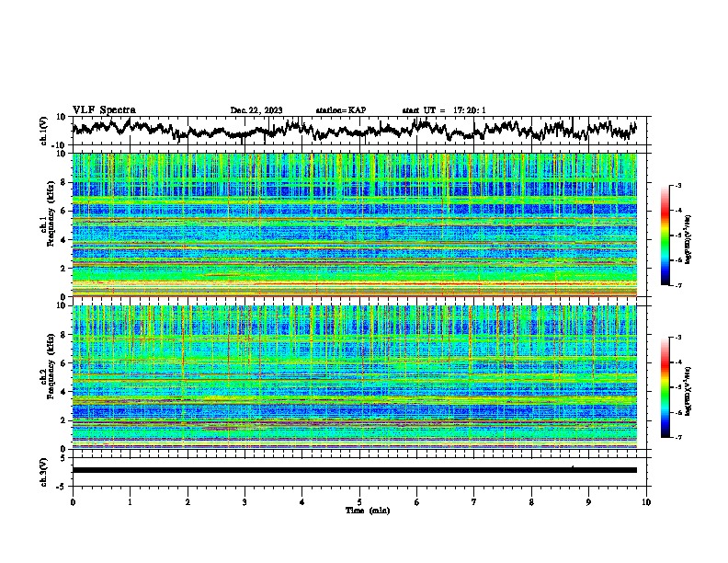Click time axis tick label "9"
This screenshot has height=563, width=728.
click(588, 502)
